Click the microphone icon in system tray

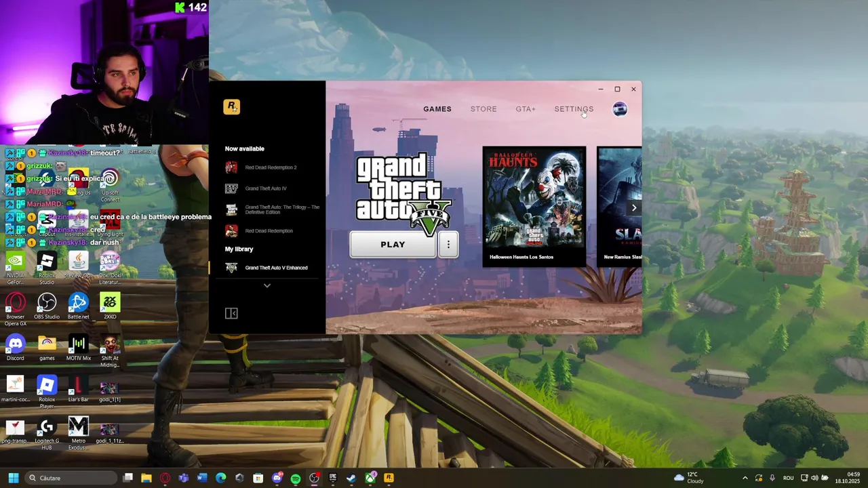(772, 478)
